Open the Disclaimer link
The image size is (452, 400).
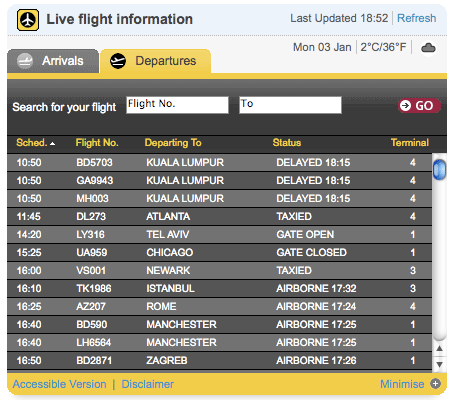pos(148,384)
